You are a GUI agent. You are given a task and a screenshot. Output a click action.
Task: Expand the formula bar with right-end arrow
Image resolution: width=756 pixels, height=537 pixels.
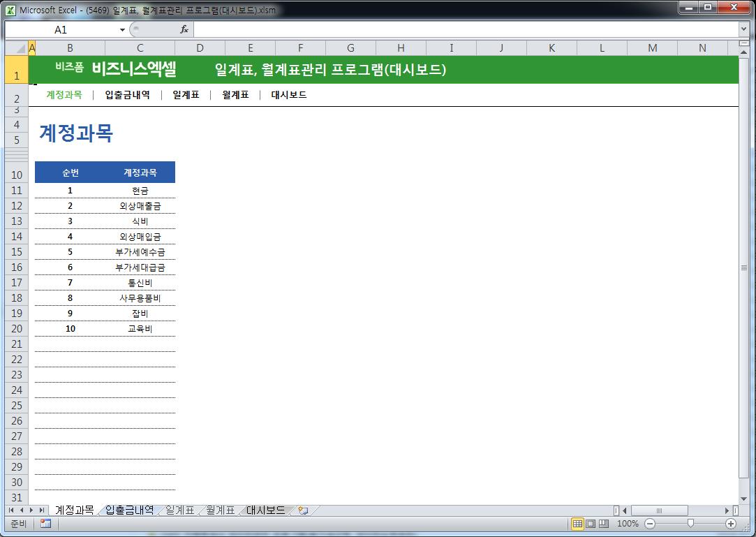click(x=743, y=29)
